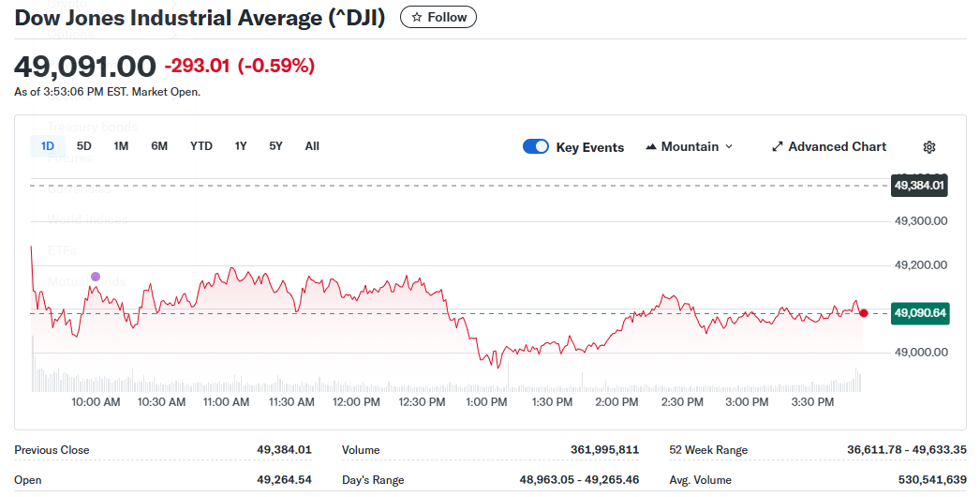Expand the Mountain chart type dropdown arrow
This screenshot has height=497, width=980.
click(x=729, y=146)
